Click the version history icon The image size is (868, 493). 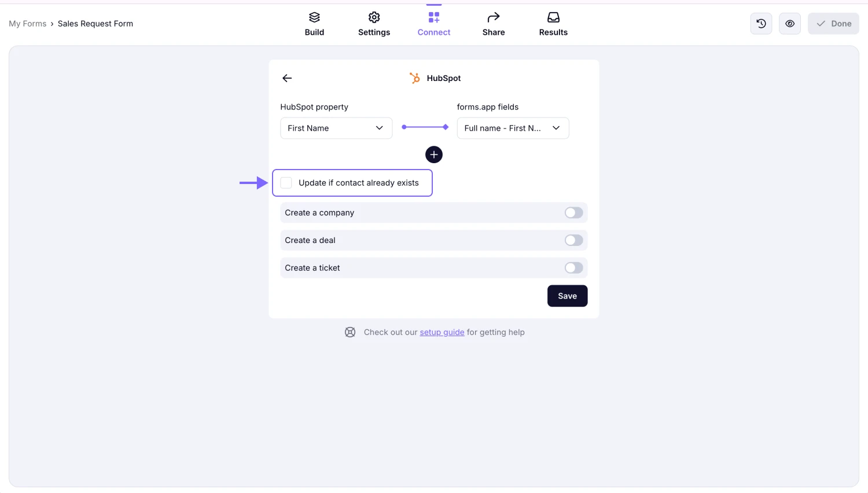(761, 23)
